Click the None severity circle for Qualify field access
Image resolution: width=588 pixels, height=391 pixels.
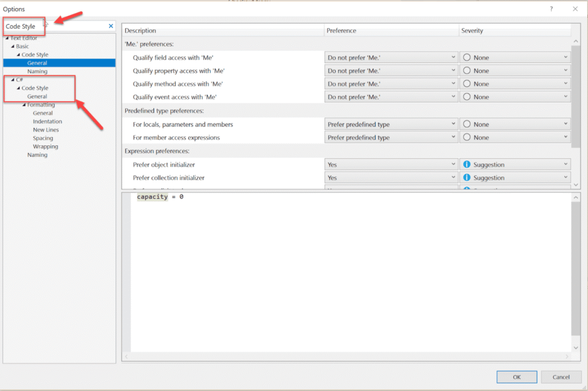tap(467, 57)
